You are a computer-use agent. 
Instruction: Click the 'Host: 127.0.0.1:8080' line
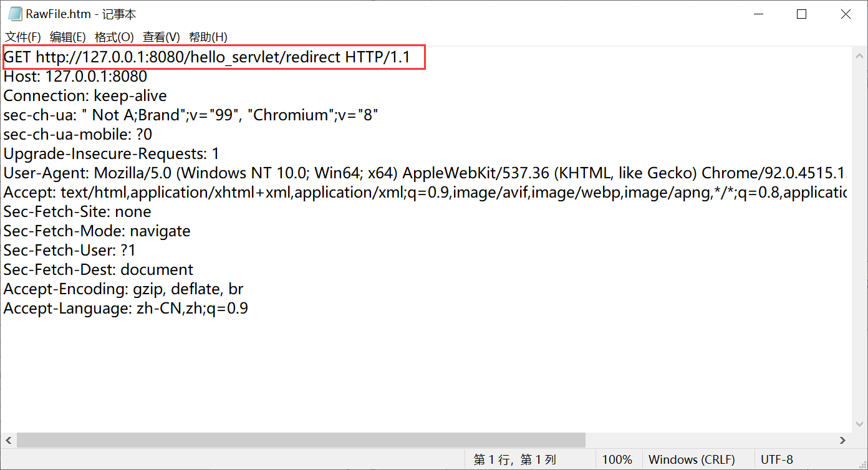(75, 77)
